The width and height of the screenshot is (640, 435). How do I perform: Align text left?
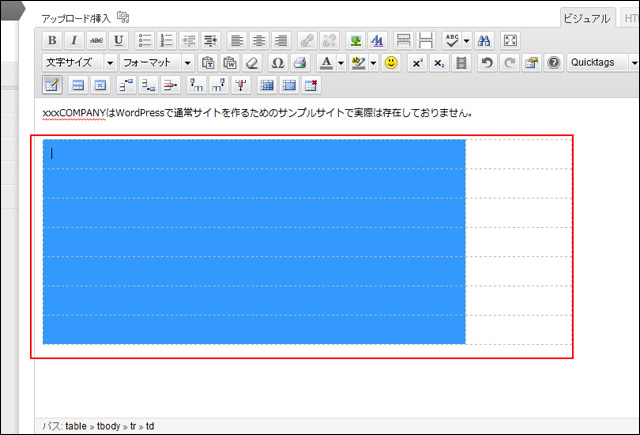[237, 40]
